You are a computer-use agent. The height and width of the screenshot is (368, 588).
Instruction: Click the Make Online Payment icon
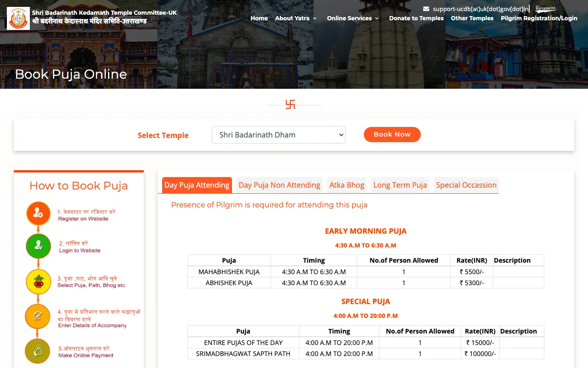pos(38,351)
